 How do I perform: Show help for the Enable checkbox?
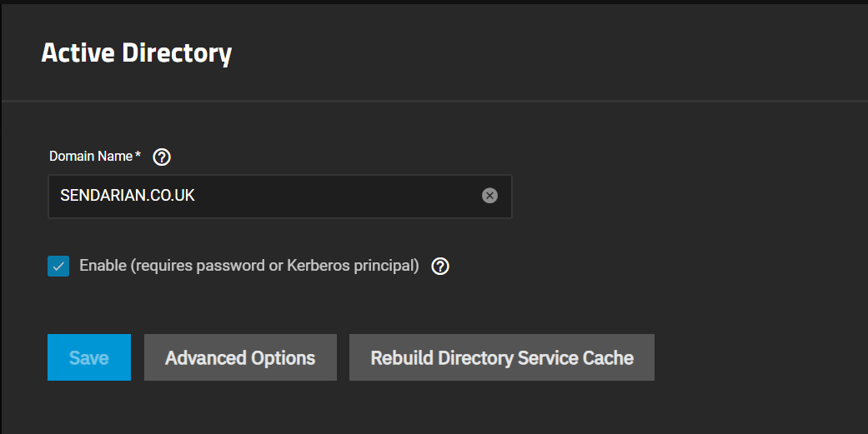point(440,267)
